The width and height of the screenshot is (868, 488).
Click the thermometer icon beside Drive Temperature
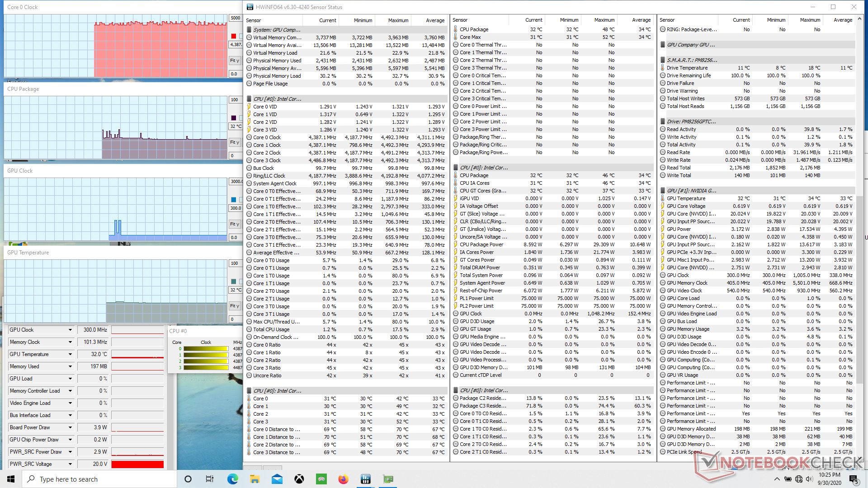tap(662, 68)
